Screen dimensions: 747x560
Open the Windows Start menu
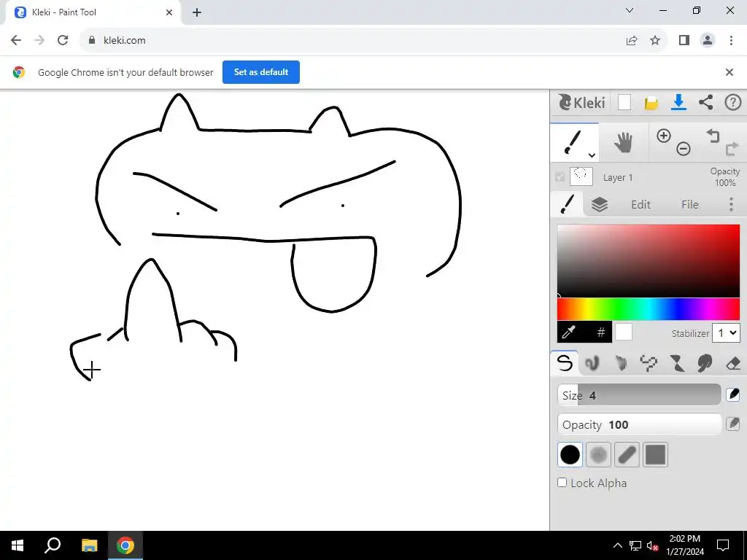(18, 545)
